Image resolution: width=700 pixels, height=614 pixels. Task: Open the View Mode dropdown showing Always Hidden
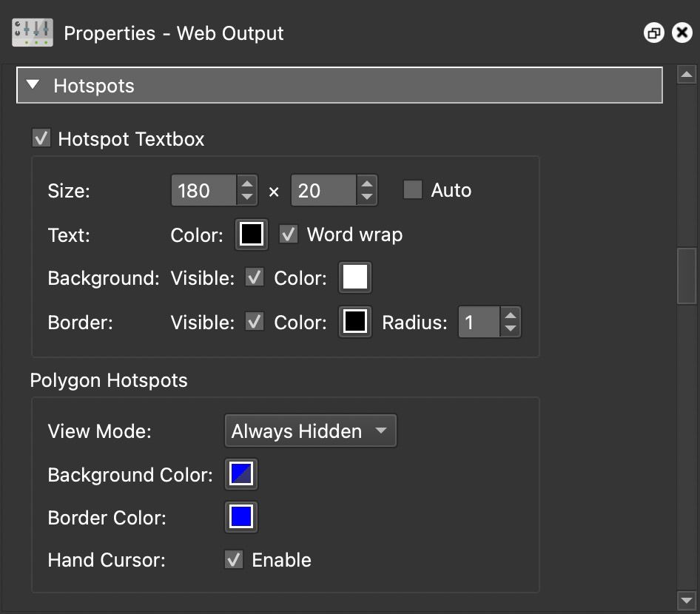point(310,431)
